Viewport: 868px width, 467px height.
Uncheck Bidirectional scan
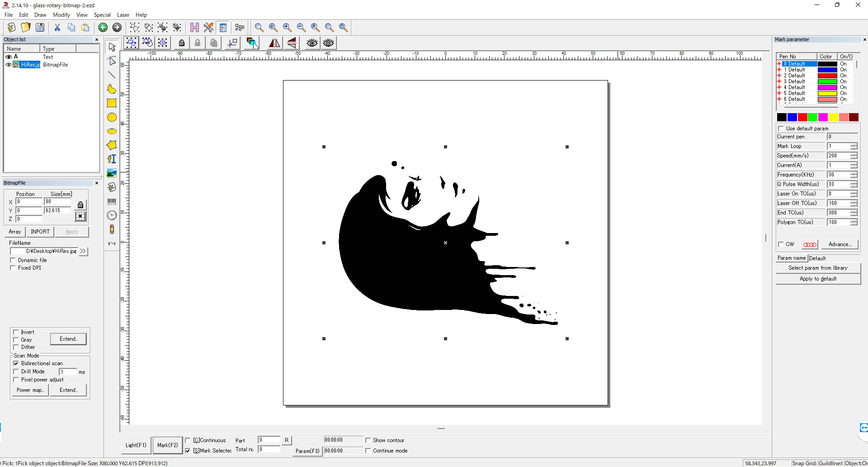pyautogui.click(x=16, y=363)
